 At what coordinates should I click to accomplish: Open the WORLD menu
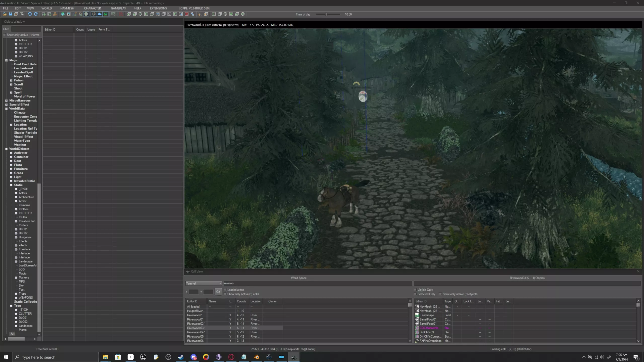[x=47, y=8]
